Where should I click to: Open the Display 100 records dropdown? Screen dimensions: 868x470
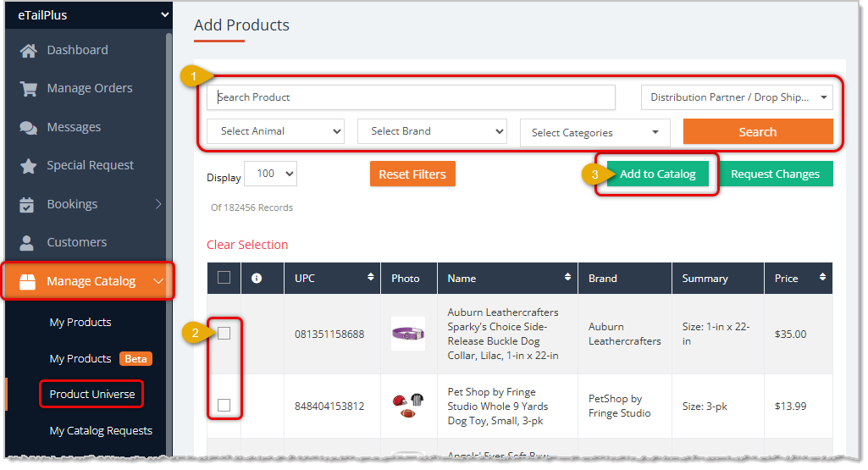point(270,174)
